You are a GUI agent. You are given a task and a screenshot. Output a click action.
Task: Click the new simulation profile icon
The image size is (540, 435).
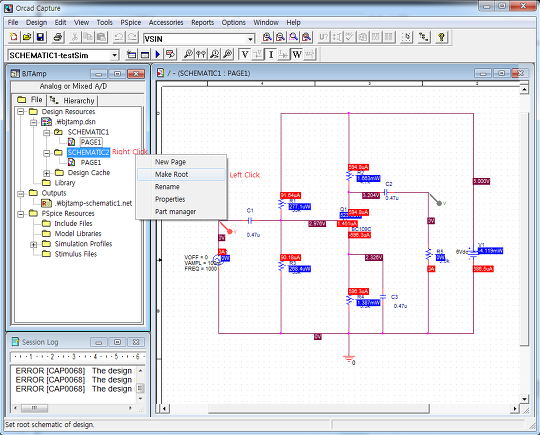coord(132,54)
